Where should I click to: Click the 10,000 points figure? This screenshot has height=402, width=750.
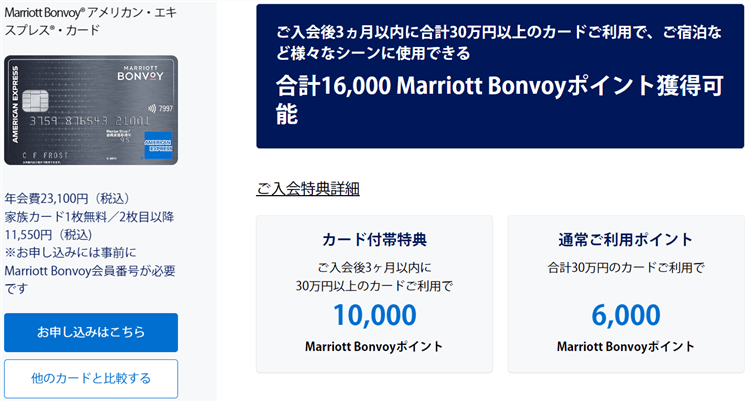point(374,315)
